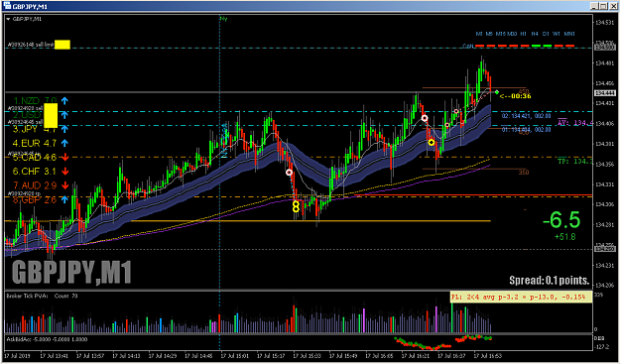The height and width of the screenshot is (364, 620).
Task: Select the MN1 timeframe label
Action: click(x=569, y=34)
